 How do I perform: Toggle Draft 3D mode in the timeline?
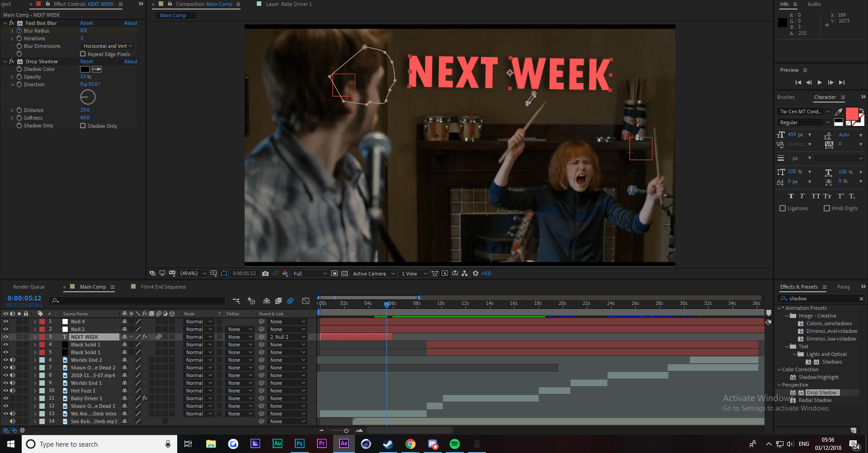[x=251, y=301]
